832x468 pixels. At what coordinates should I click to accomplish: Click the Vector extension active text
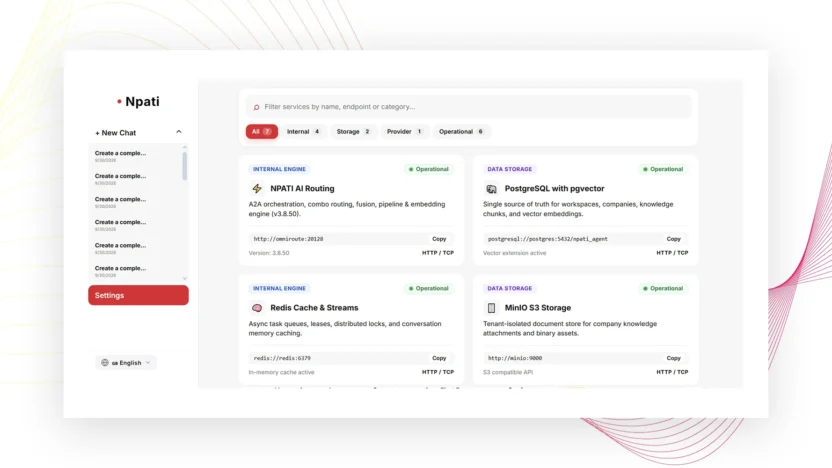(515, 253)
